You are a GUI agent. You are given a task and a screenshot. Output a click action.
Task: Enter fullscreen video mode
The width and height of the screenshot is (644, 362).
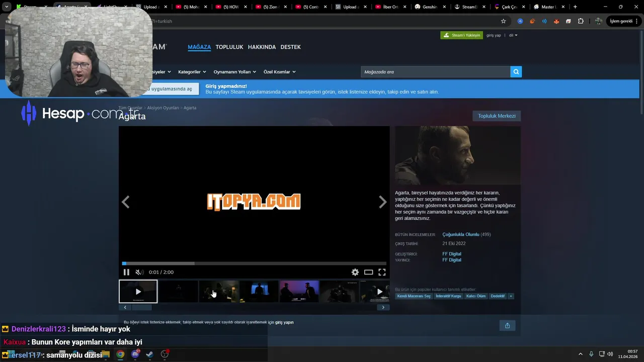pos(382,272)
